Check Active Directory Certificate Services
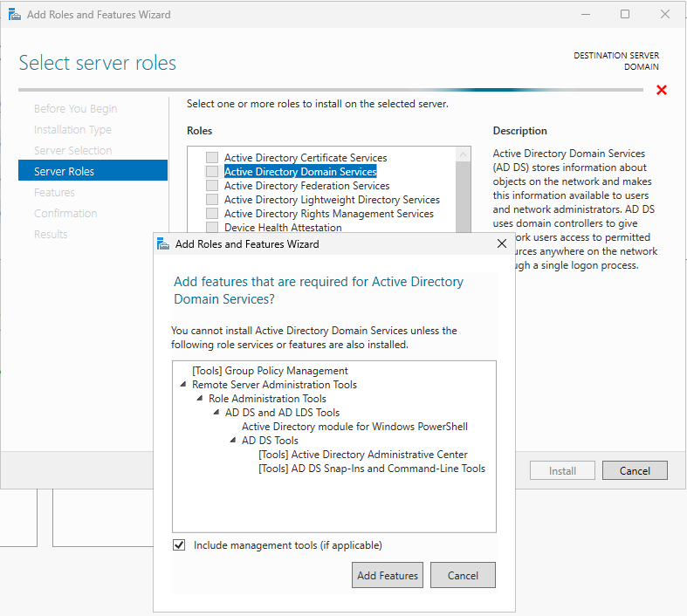687x616 pixels. (212, 158)
